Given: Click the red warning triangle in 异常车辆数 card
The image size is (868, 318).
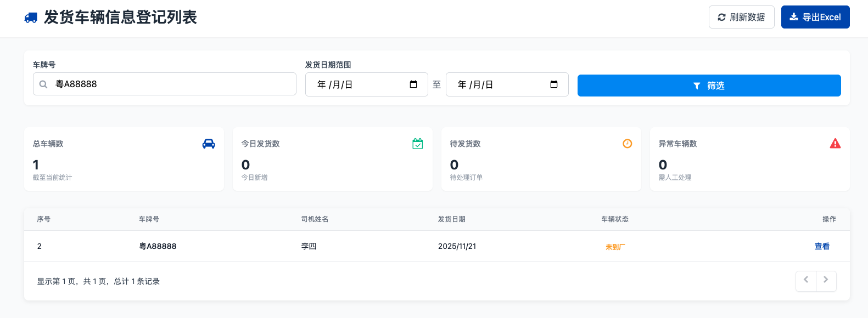Looking at the screenshot, I should pos(835,144).
